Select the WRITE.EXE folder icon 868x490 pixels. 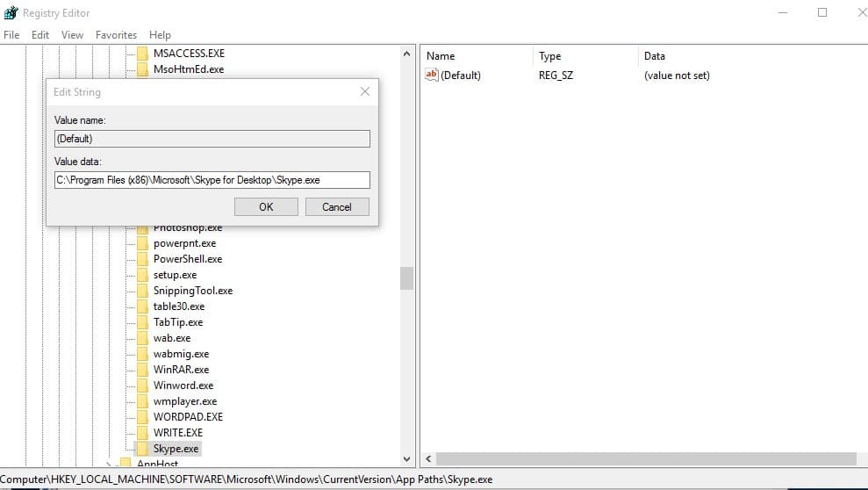pos(142,433)
